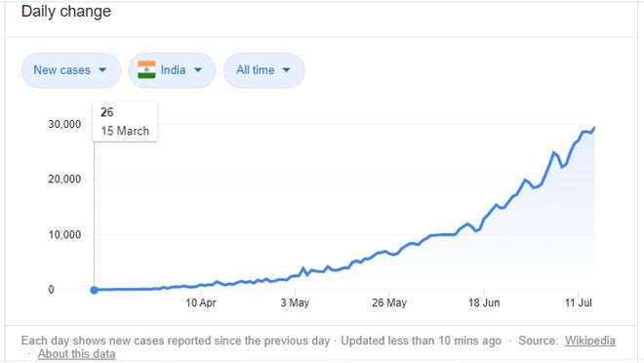644x363 pixels.
Task: Open the All time range dropdown
Action: pos(264,70)
